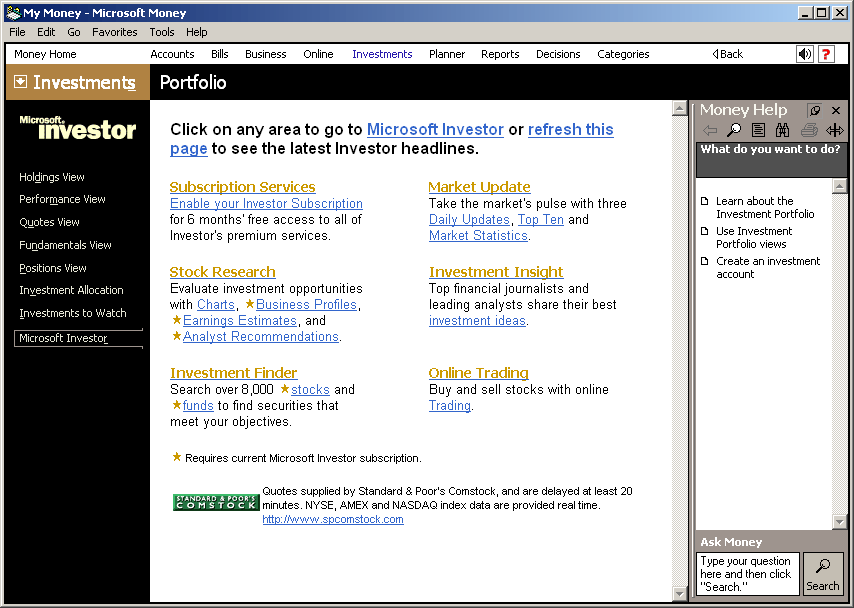Click the Ask Money question input box
This screenshot has height=608, width=854.
tap(748, 574)
